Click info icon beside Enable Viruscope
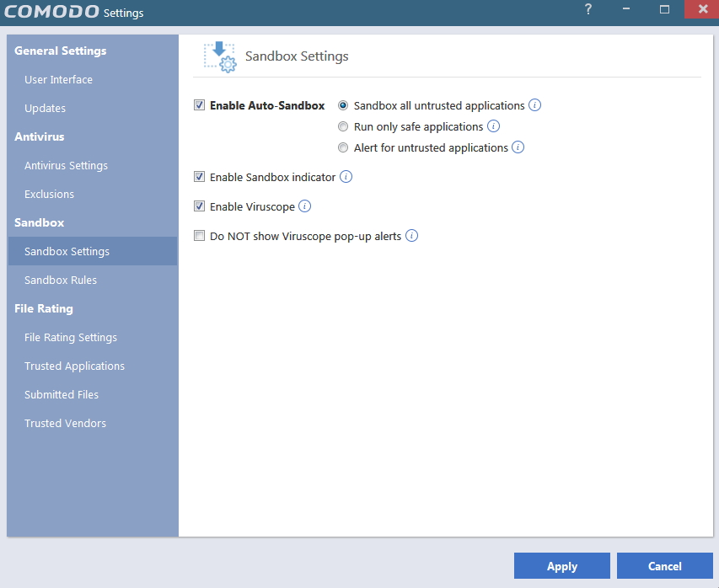This screenshot has height=588, width=719. (x=304, y=206)
